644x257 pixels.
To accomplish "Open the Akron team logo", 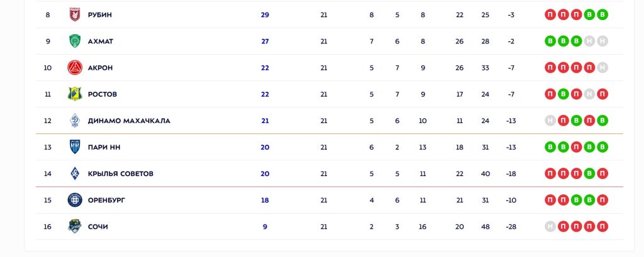I will [74, 68].
